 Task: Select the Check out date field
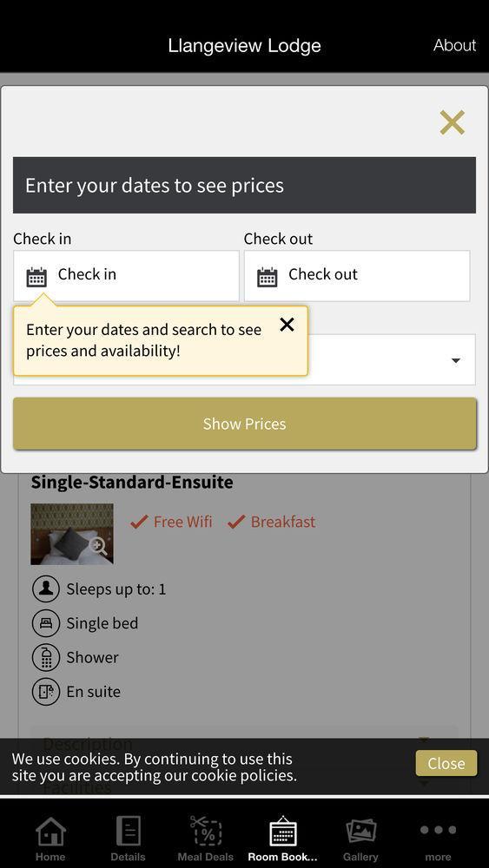pyautogui.click(x=357, y=276)
